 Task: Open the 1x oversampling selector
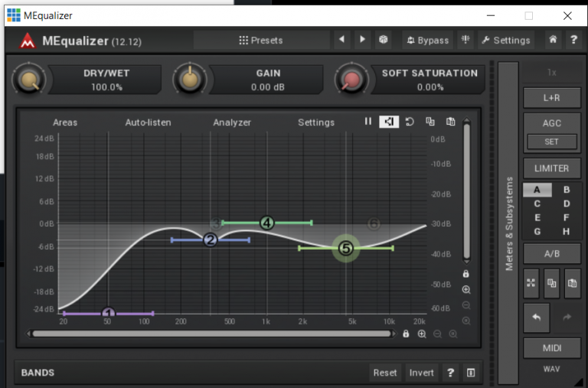pyautogui.click(x=551, y=73)
